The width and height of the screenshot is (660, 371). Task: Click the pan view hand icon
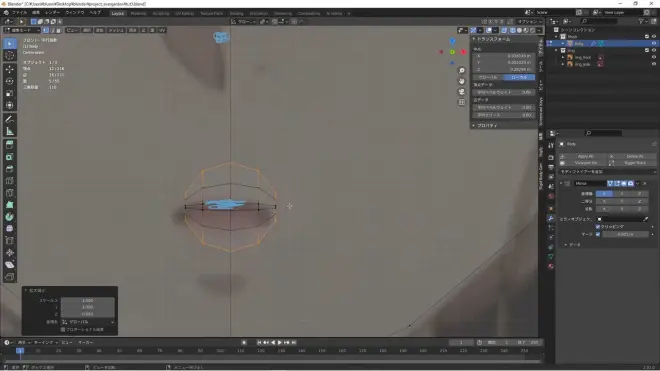coord(462,81)
